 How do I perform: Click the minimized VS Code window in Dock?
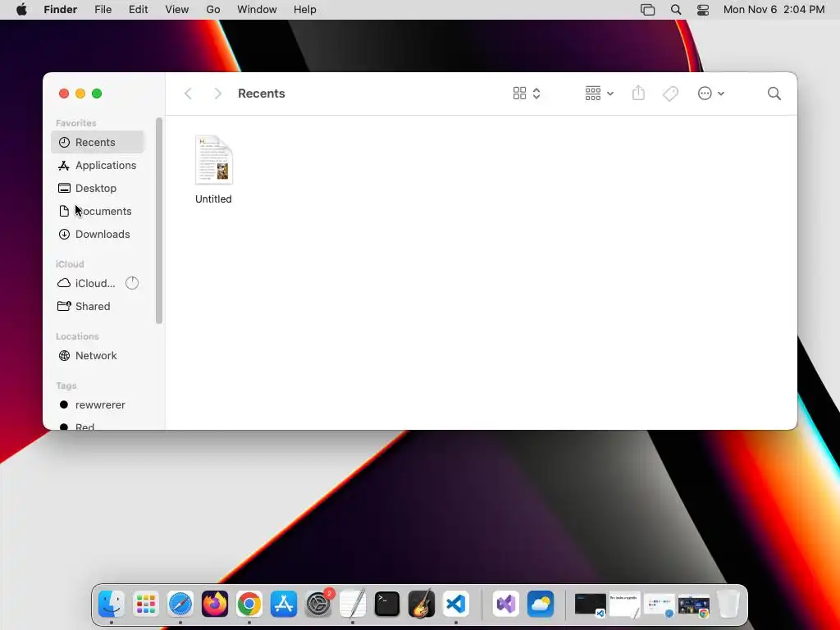click(590, 605)
